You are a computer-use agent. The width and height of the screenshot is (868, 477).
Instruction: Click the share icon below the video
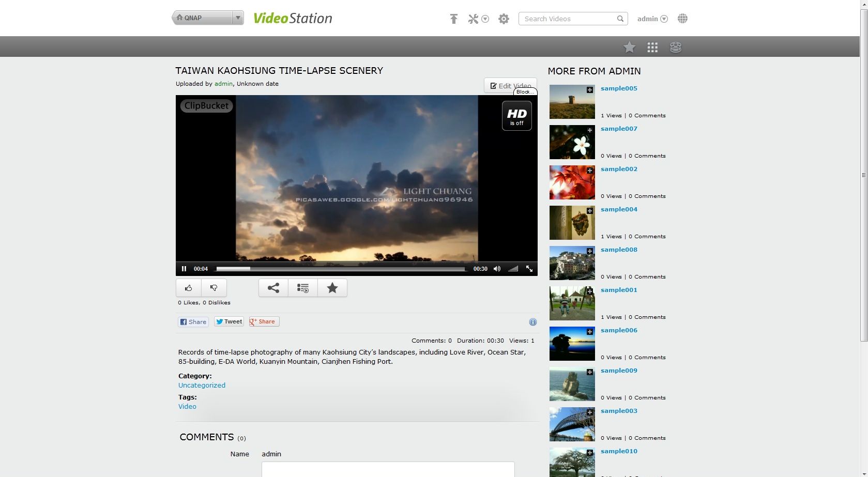(273, 288)
